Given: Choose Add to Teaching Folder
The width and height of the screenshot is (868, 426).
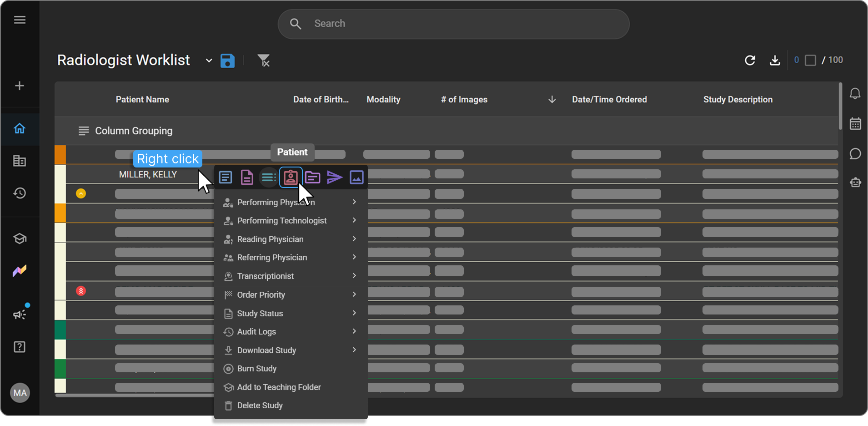Looking at the screenshot, I should (291, 387).
